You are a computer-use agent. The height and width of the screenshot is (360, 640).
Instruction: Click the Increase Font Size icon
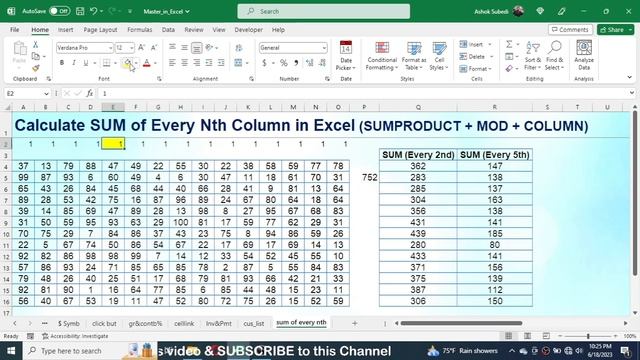141,48
